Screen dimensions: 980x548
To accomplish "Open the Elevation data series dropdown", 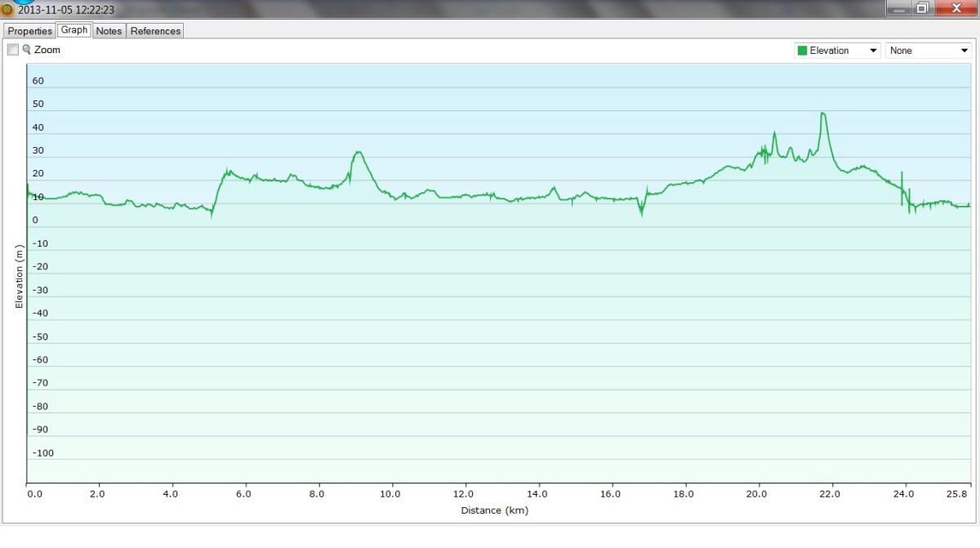I will [x=836, y=51].
